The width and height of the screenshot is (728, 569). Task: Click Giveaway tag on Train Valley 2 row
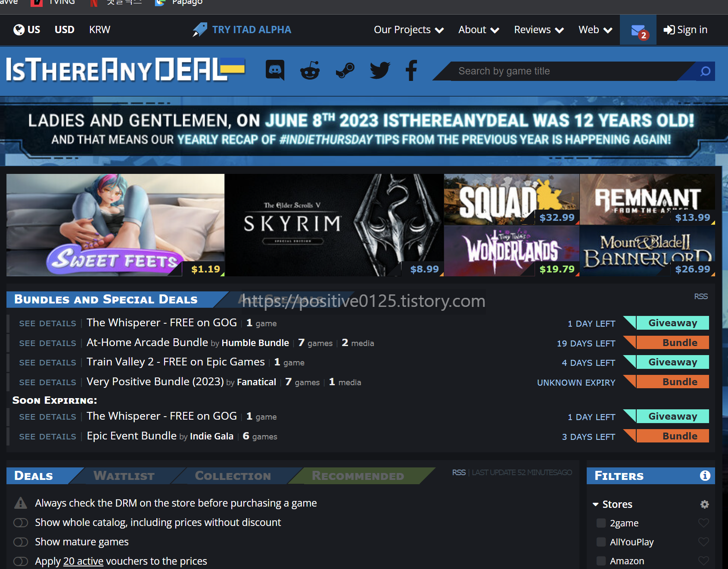point(672,362)
